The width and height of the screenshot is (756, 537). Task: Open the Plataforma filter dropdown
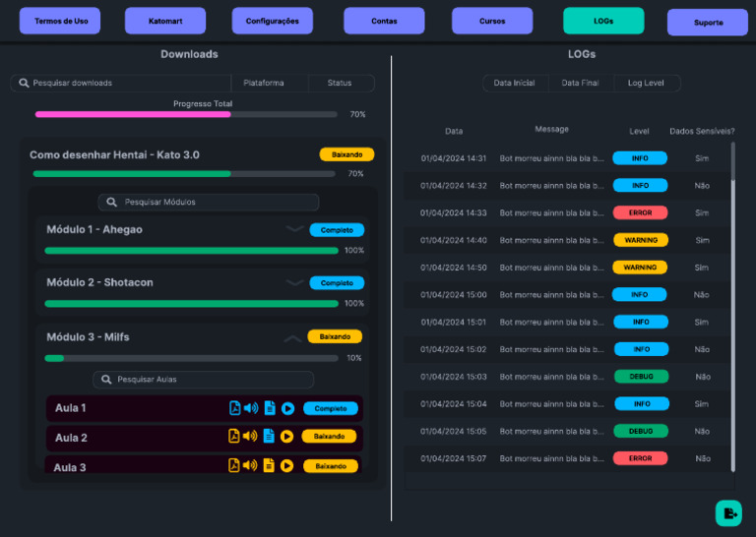click(x=264, y=84)
